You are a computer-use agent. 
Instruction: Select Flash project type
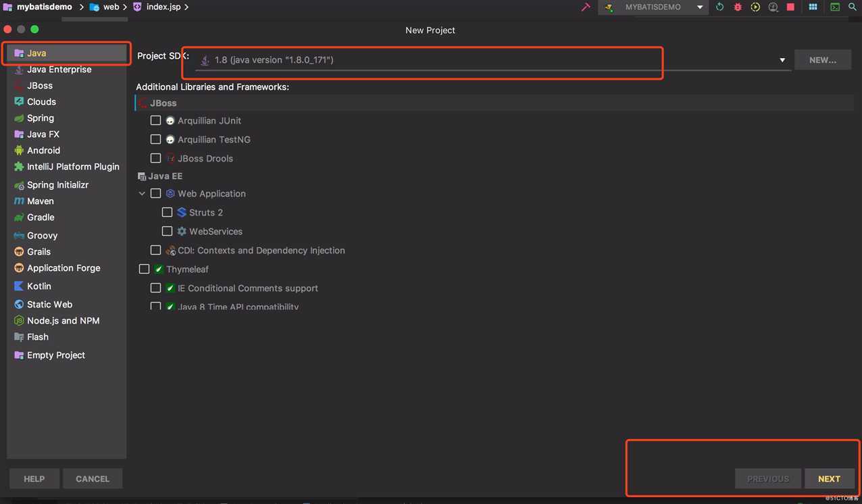click(x=66, y=336)
